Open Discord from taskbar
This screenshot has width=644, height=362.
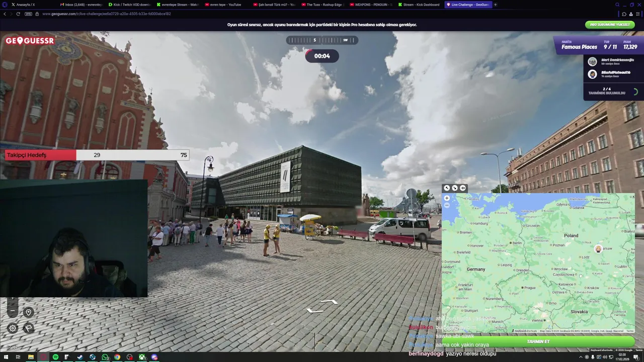click(x=154, y=357)
